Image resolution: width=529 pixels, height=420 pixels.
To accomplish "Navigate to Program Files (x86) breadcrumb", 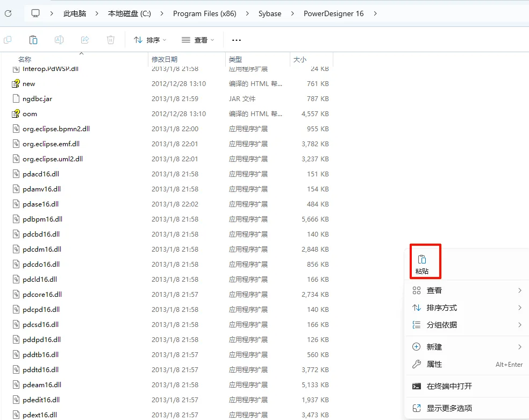I will 204,13.
